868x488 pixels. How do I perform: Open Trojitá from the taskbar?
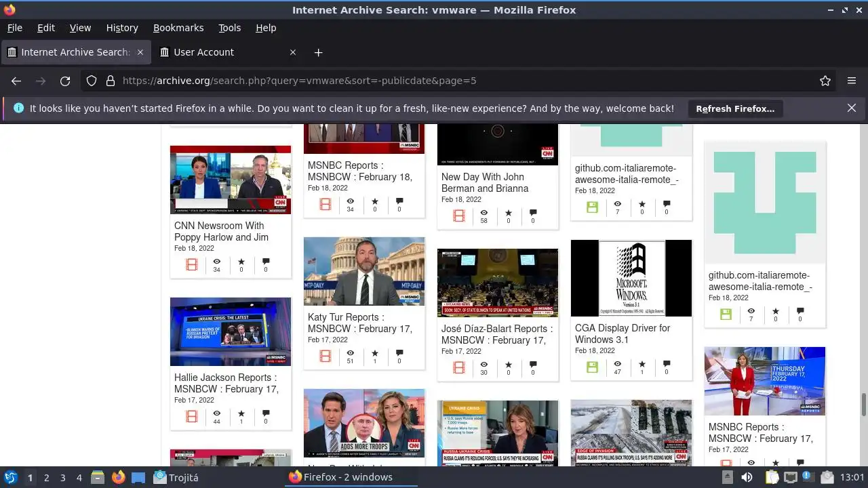pos(176,477)
